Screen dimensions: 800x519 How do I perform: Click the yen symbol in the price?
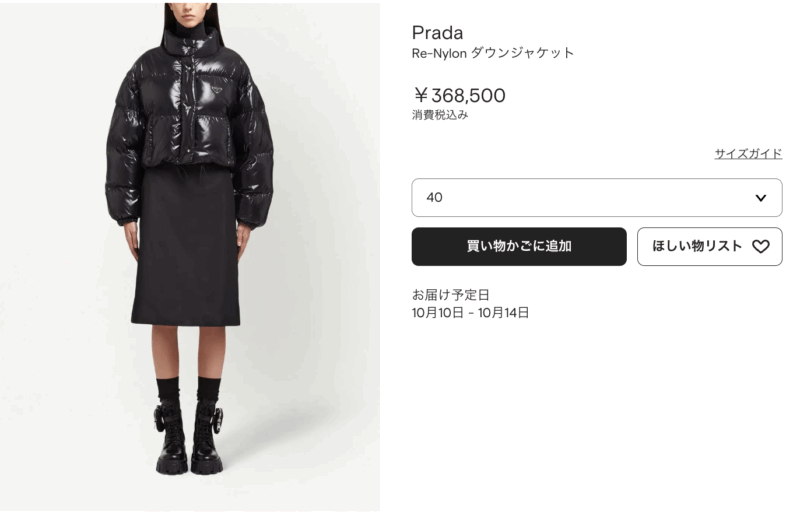[x=420, y=95]
